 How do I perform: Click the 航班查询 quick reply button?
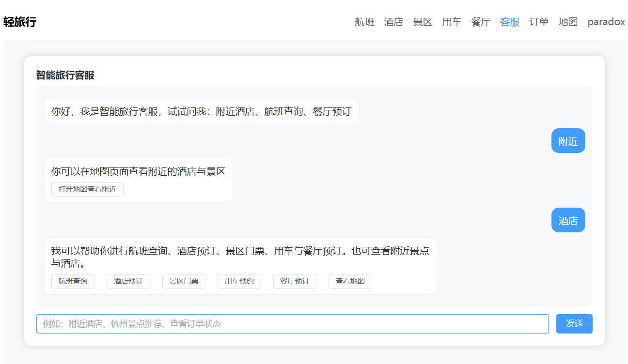(73, 281)
